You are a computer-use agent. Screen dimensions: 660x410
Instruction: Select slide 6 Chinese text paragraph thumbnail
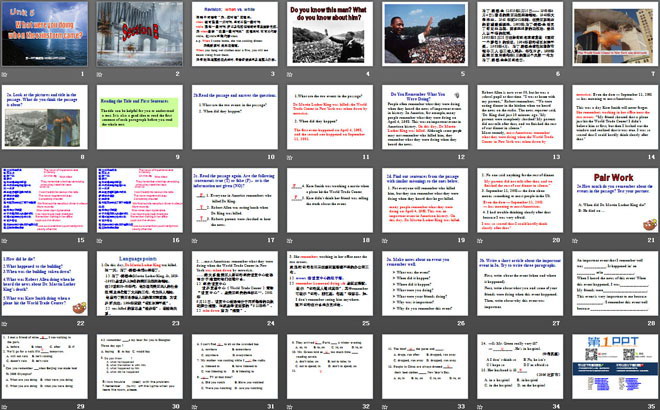click(x=520, y=34)
